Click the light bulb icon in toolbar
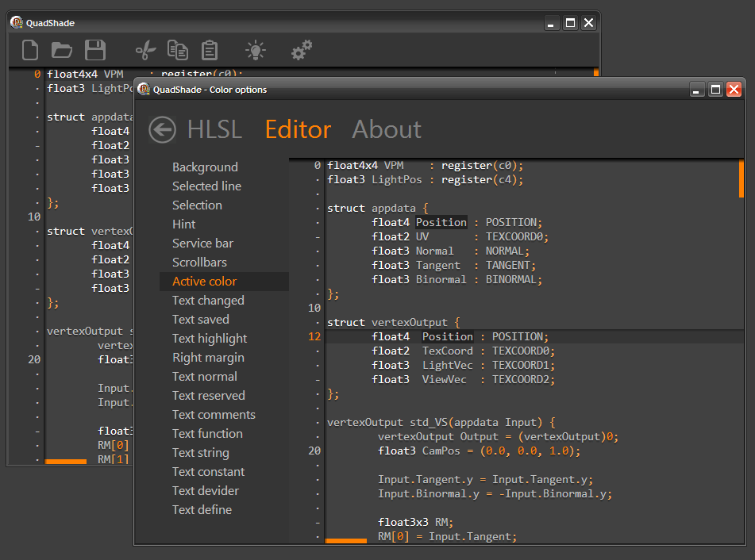755x560 pixels. pyautogui.click(x=255, y=50)
